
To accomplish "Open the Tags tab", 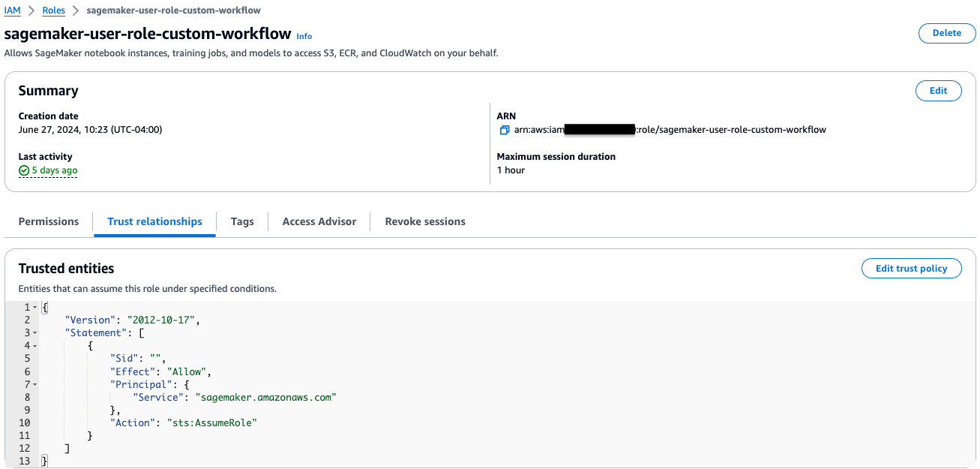I will 241,221.
